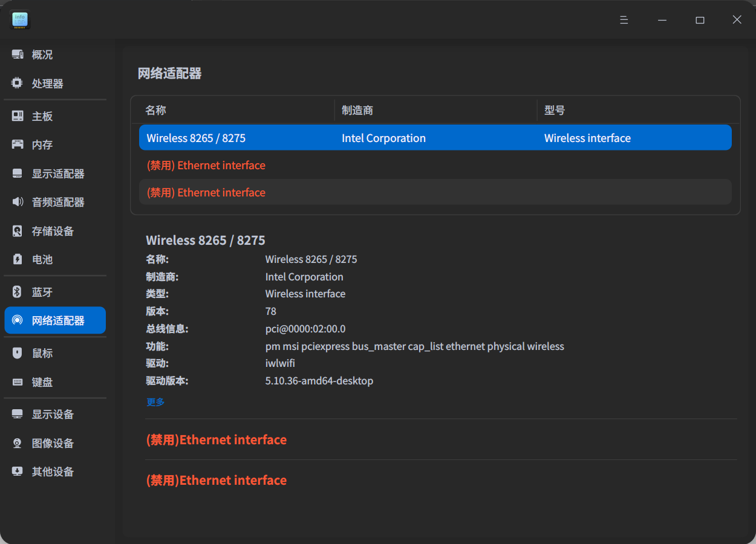Click the motherboard icon in sidebar
756x544 pixels.
pos(18,116)
